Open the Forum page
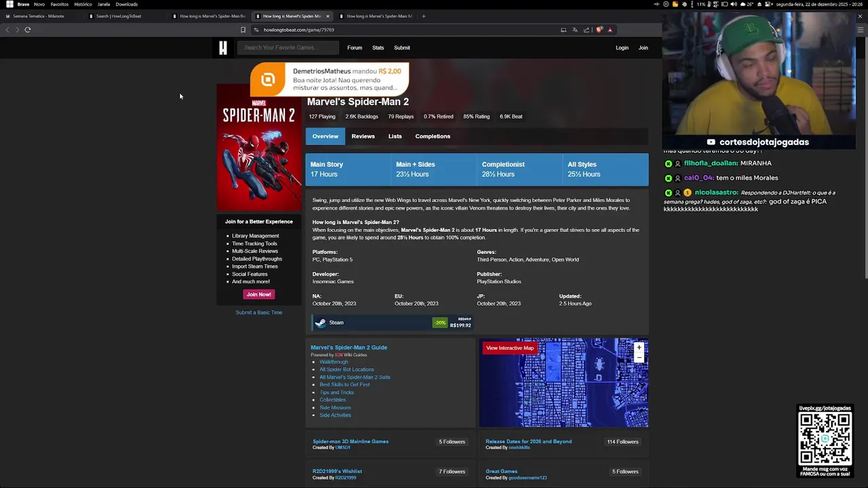Image resolution: width=868 pixels, height=488 pixels. tap(355, 47)
